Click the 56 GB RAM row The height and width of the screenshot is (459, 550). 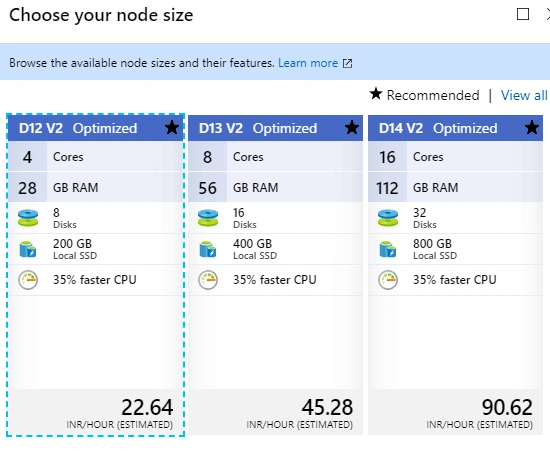[275, 188]
